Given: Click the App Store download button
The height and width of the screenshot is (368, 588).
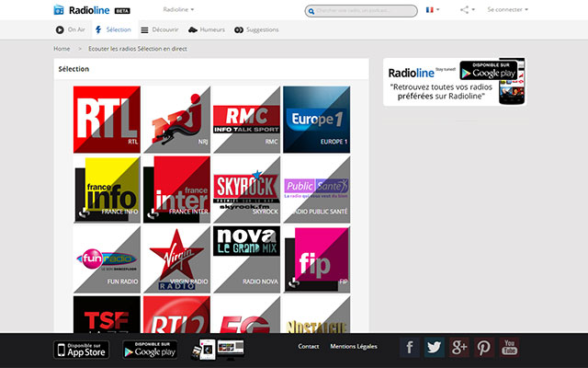Looking at the screenshot, I should pyautogui.click(x=82, y=350).
